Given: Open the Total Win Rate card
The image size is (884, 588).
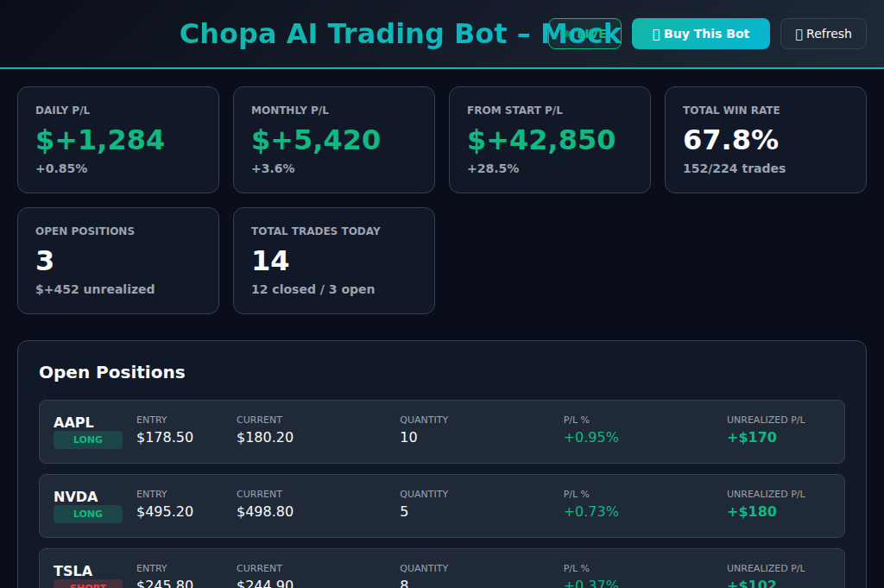Looking at the screenshot, I should [x=765, y=140].
